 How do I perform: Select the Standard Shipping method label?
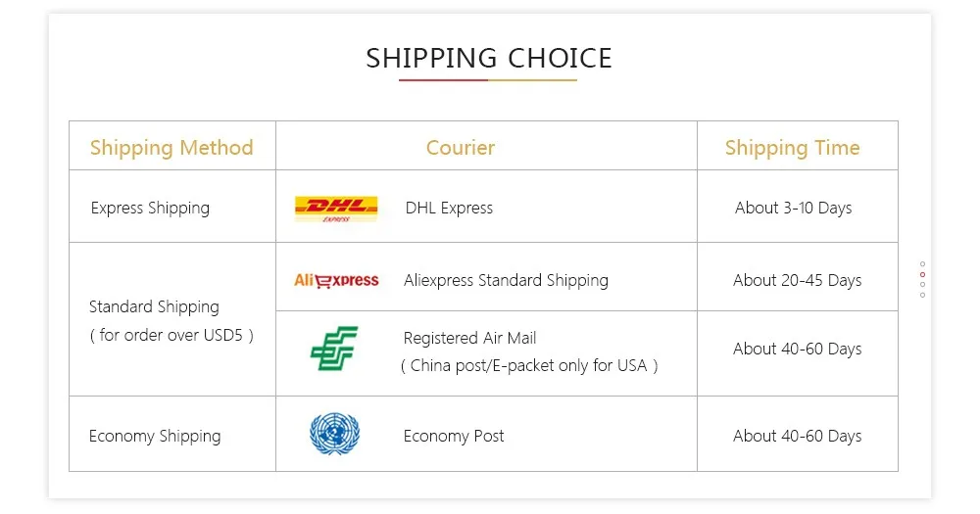154,306
